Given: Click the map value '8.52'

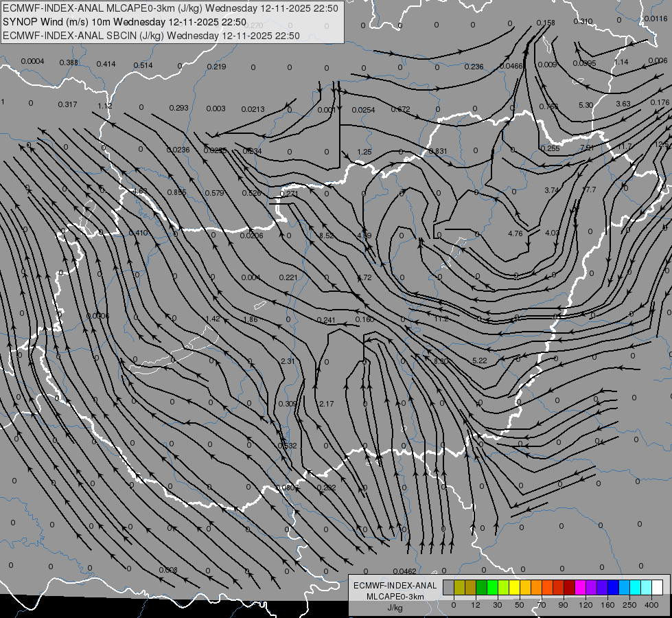Looking at the screenshot, I should point(327,236).
